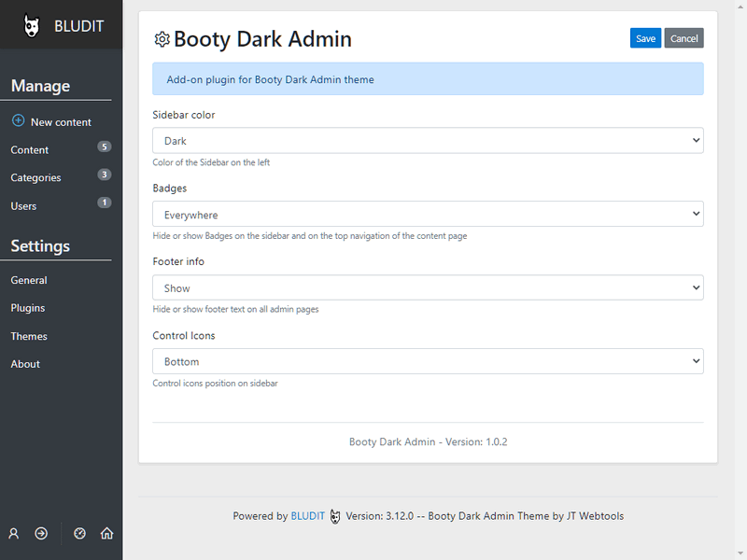
Task: Cancel the theme settings changes
Action: point(684,38)
